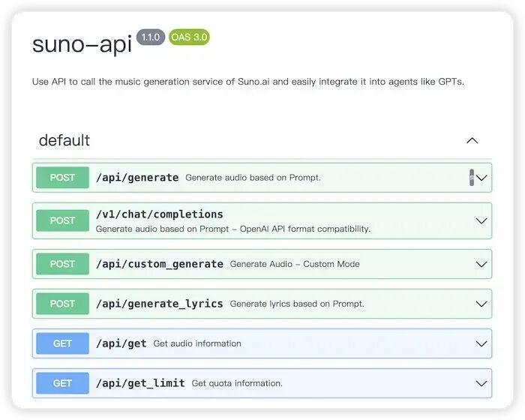Image resolution: width=525 pixels, height=420 pixels.
Task: Click the 1.1.0 version badge
Action: 151,37
